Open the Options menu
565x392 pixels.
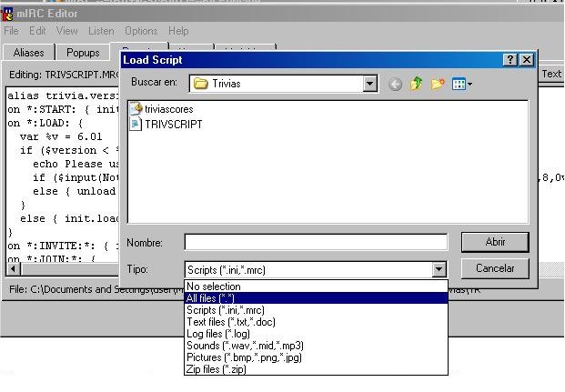[x=141, y=31]
